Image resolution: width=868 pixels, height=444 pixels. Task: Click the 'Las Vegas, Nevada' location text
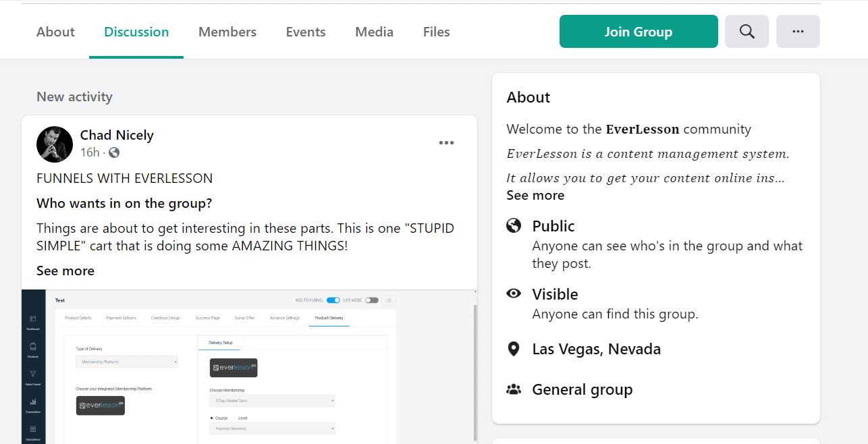(597, 349)
